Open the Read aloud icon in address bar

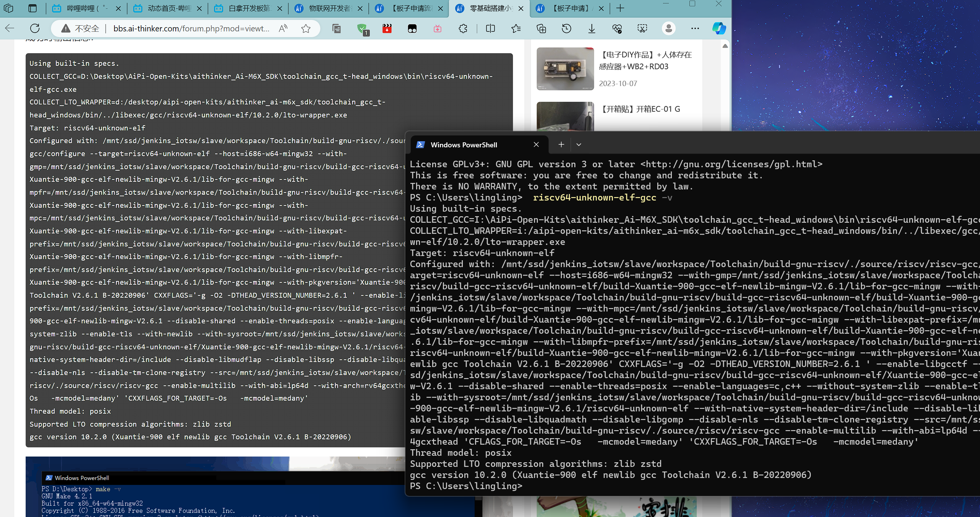point(283,28)
